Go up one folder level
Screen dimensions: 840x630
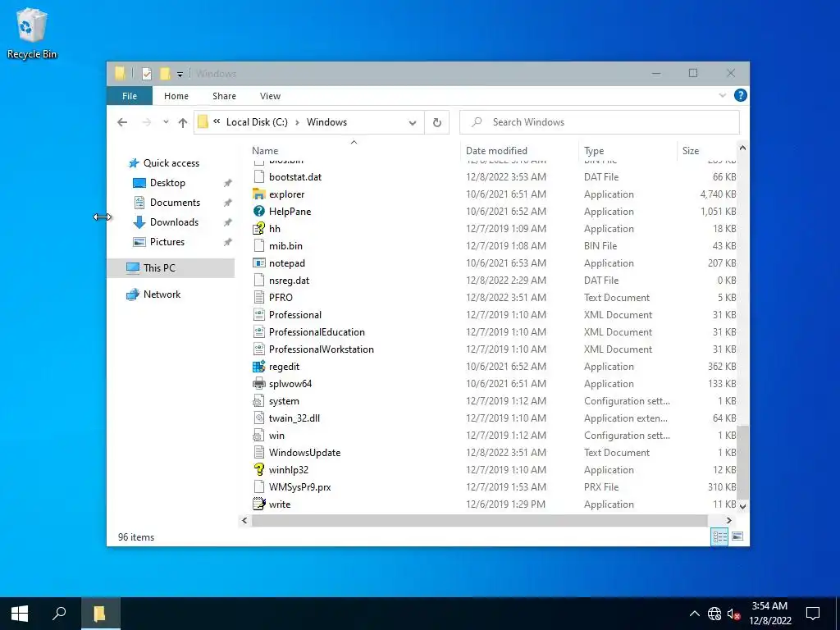click(x=183, y=123)
